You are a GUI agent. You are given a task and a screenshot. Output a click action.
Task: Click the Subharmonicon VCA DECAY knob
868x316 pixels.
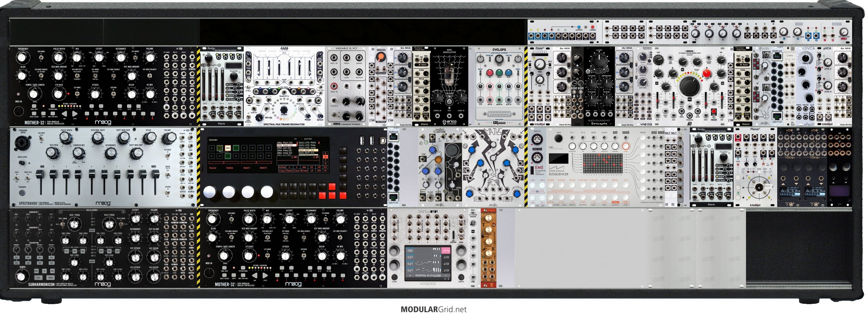pos(154,277)
